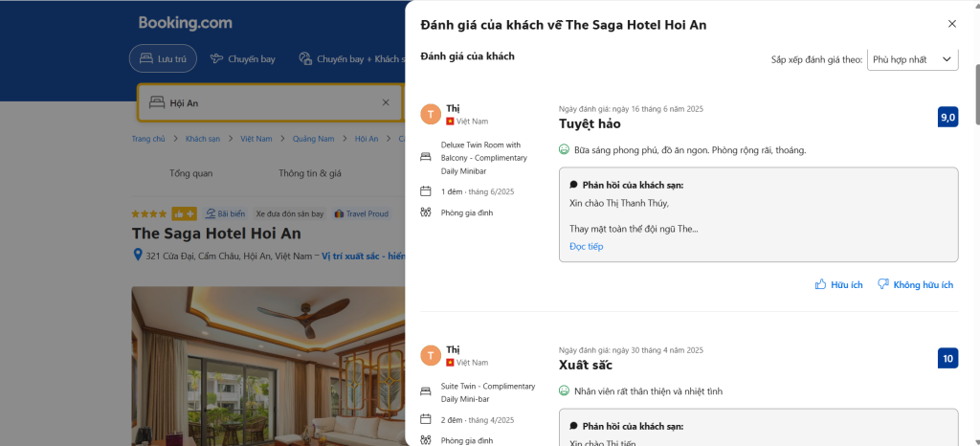Open the 'Hội An' breadcrumb link

pyautogui.click(x=367, y=139)
